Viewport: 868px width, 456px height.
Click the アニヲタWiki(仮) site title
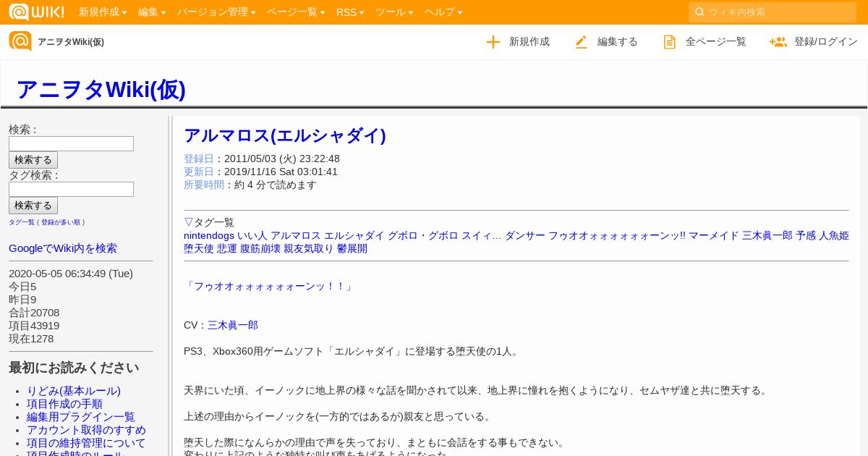click(101, 89)
